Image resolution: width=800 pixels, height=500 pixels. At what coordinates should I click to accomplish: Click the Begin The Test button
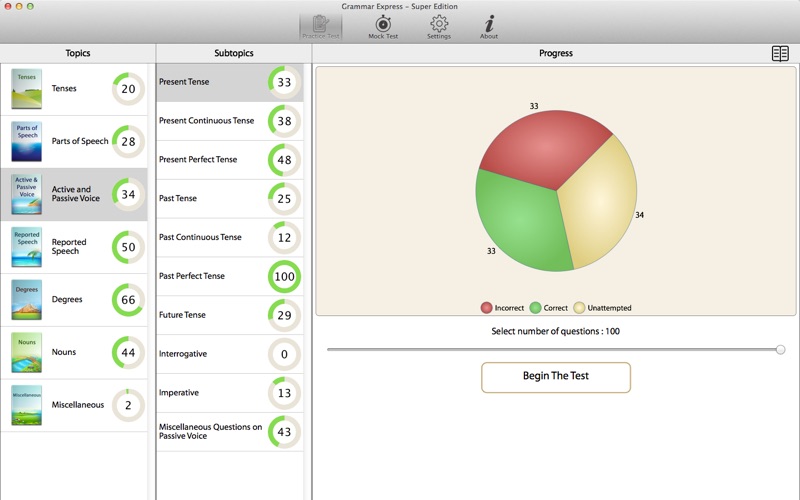tap(556, 377)
